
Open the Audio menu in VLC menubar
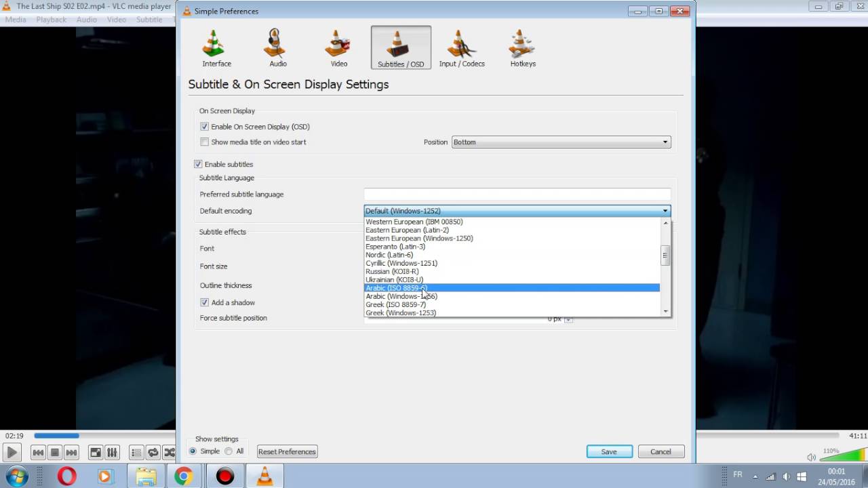click(x=87, y=20)
